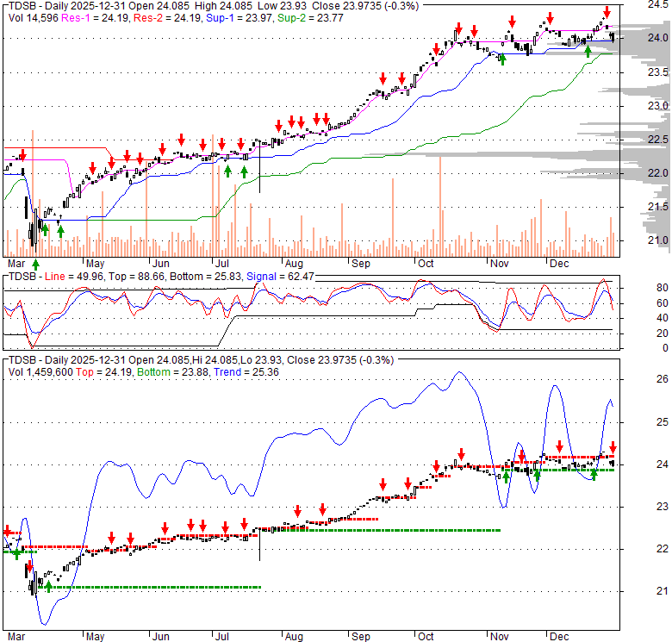The image size is (672, 642).
Task: Click the green up arrow in early November on top chart
Action: click(501, 59)
